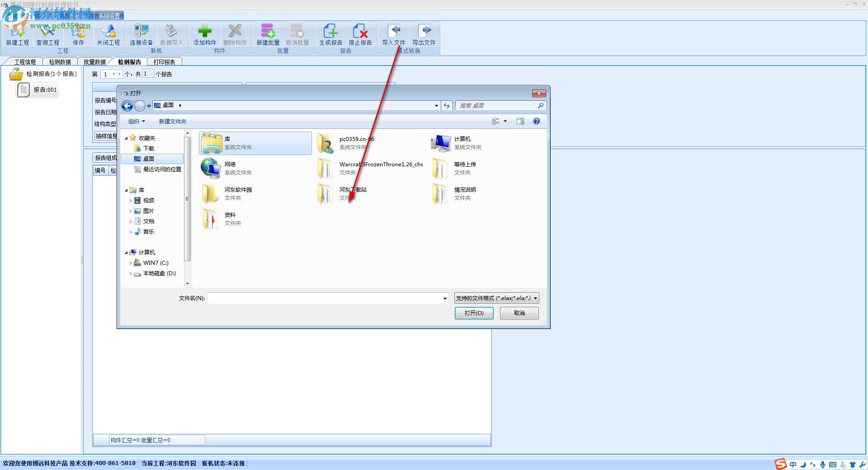The width and height of the screenshot is (868, 470).
Task: Click the 新建批量 toolbar icon
Action: click(268, 35)
